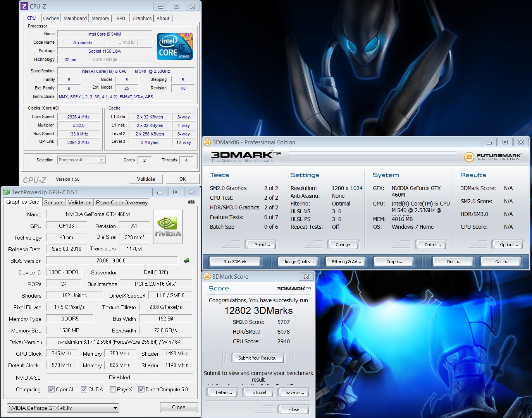The height and width of the screenshot is (418, 532).
Task: Toggle the OpenCL checkbox
Action: (x=52, y=389)
